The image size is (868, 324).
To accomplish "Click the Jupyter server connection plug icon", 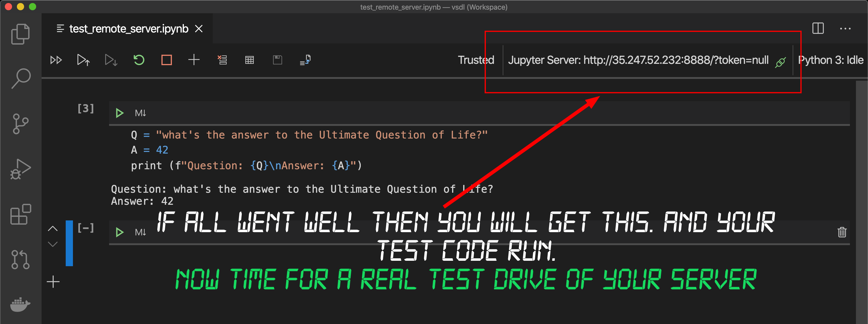I will [780, 62].
